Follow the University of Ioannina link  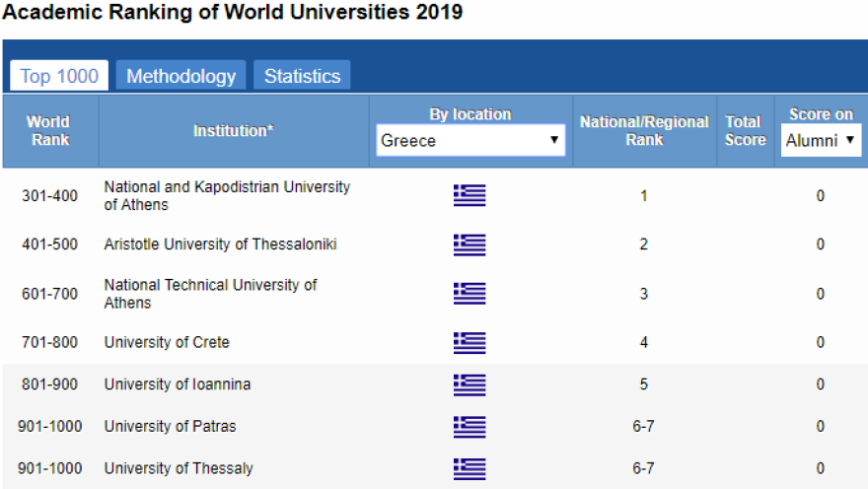178,384
